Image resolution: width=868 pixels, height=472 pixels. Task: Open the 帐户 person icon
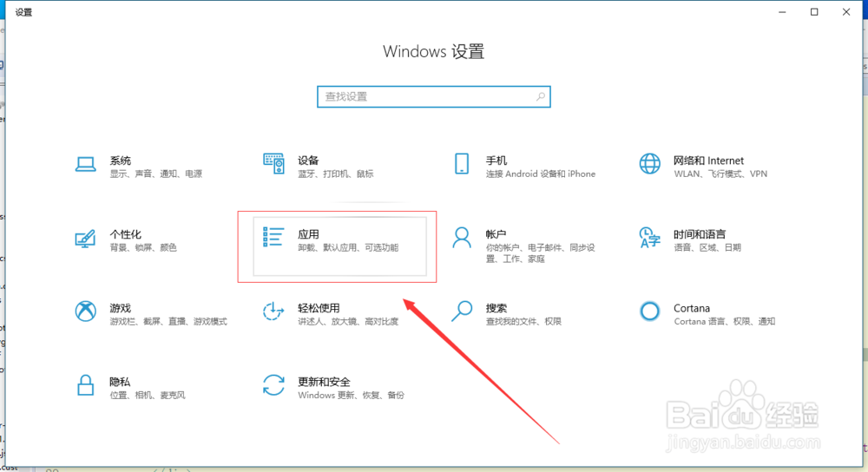click(x=462, y=238)
